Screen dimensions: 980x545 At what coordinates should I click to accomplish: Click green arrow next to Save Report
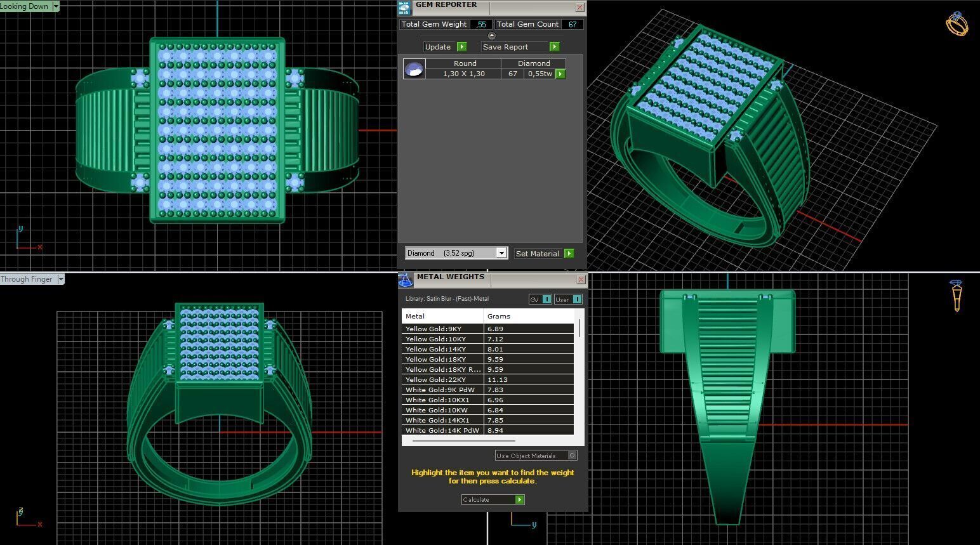(555, 46)
